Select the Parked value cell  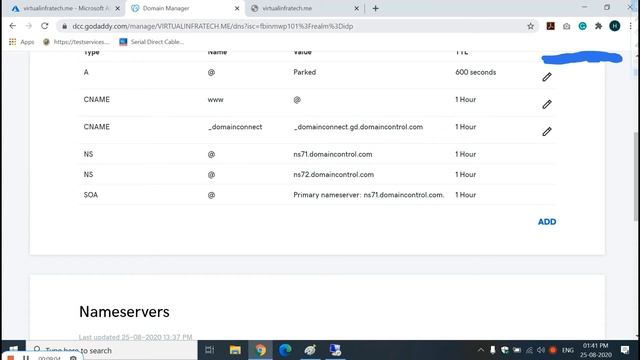click(304, 72)
